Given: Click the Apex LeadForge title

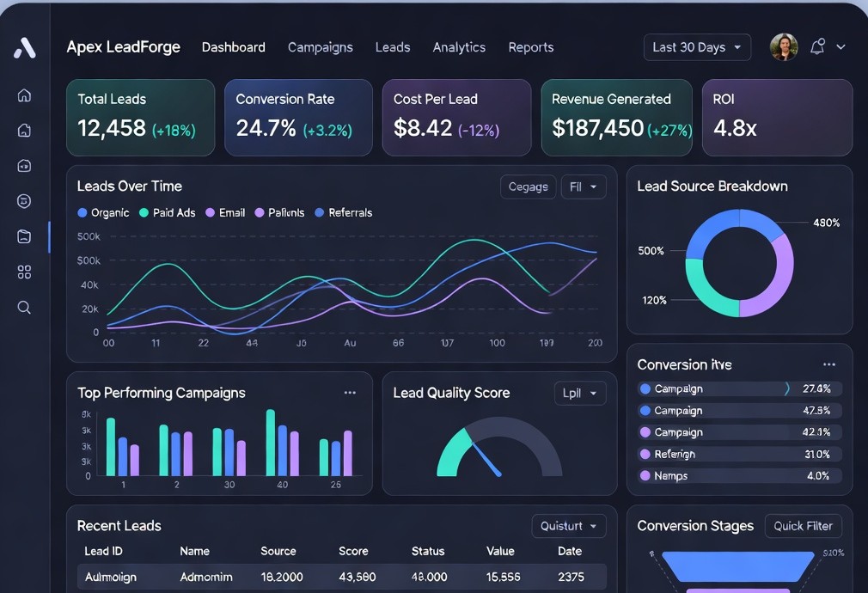Looking at the screenshot, I should (x=124, y=47).
